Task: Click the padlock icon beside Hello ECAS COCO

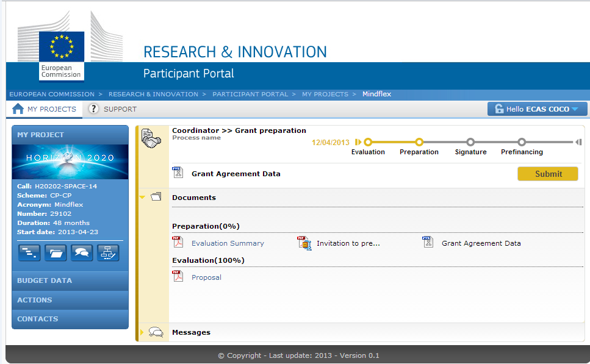Action: (x=499, y=109)
